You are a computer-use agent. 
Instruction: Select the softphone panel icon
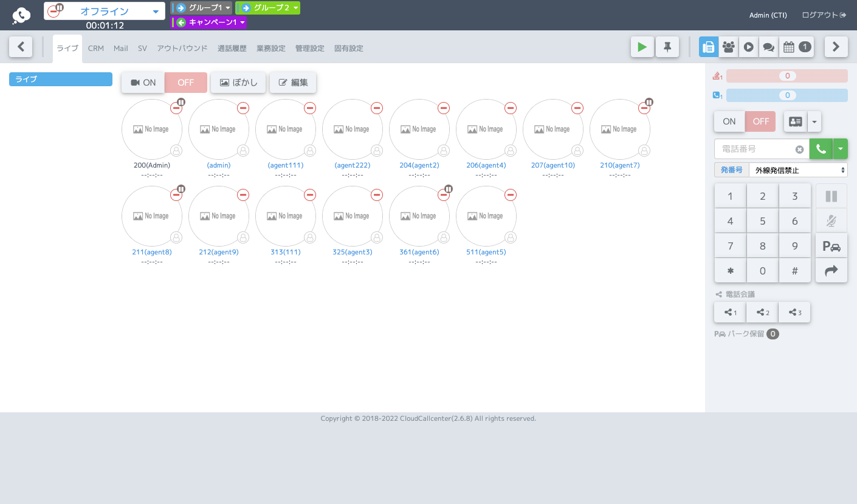coord(708,47)
